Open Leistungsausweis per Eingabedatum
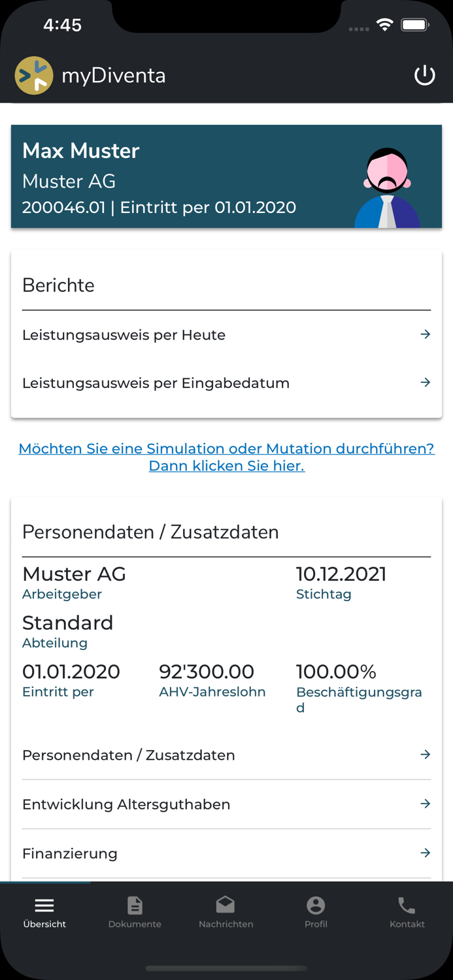 (x=226, y=383)
